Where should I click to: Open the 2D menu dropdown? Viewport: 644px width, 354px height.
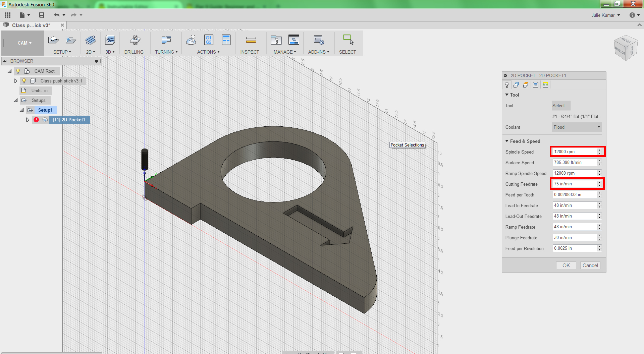91,52
